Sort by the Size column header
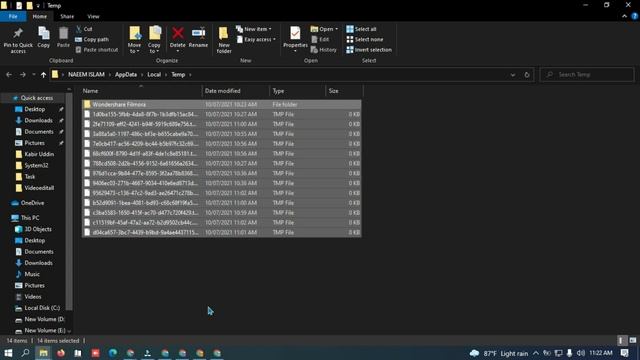The width and height of the screenshot is (640, 360). [344, 91]
